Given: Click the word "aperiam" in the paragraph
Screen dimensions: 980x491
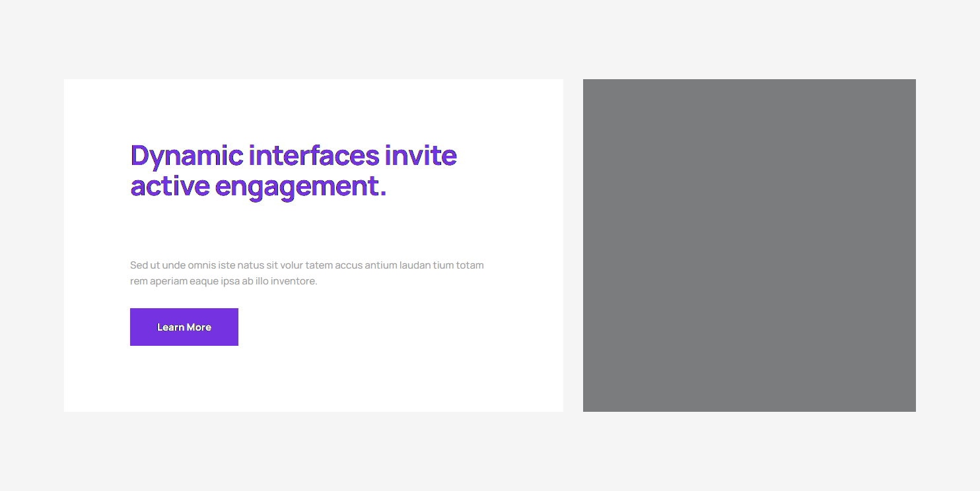Looking at the screenshot, I should (x=168, y=281).
